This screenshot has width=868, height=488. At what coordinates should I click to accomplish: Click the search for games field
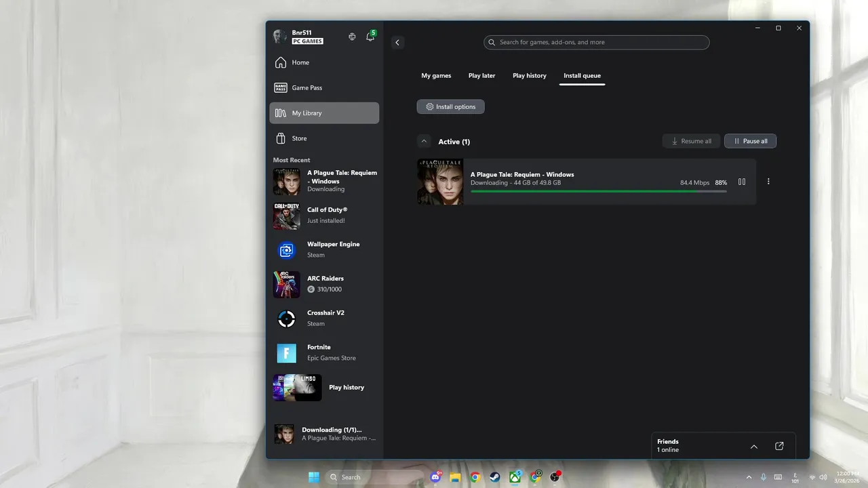[x=596, y=42]
